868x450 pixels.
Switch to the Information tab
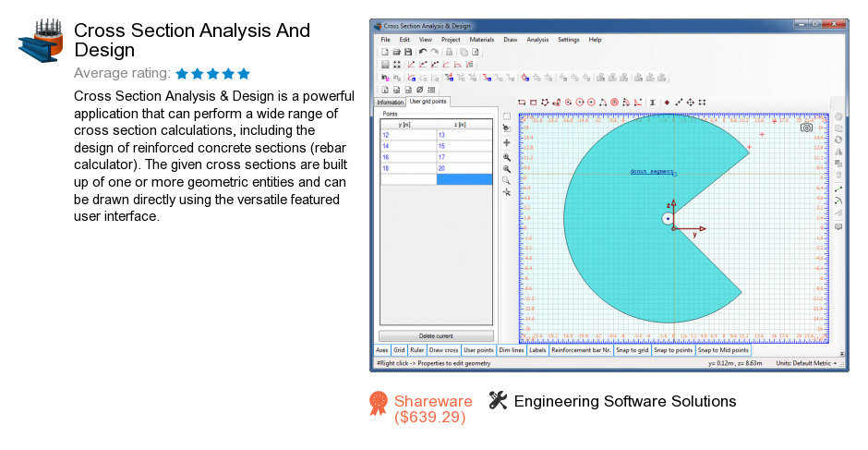tap(391, 103)
